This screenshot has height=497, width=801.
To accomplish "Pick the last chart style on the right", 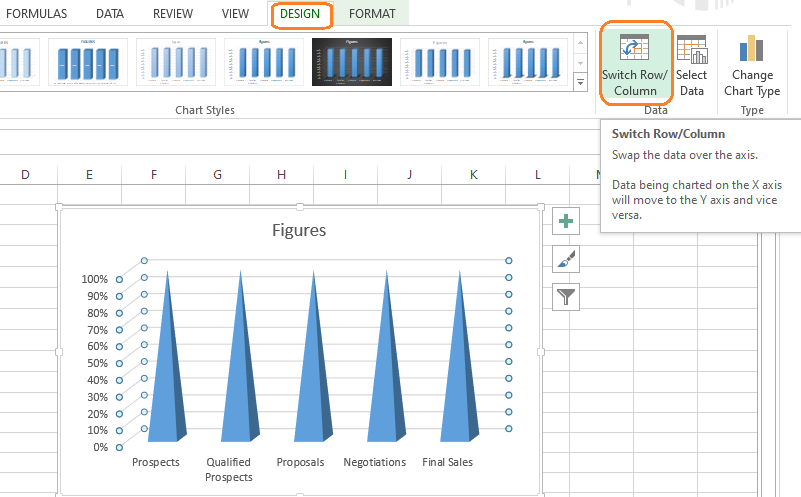I will (x=527, y=63).
